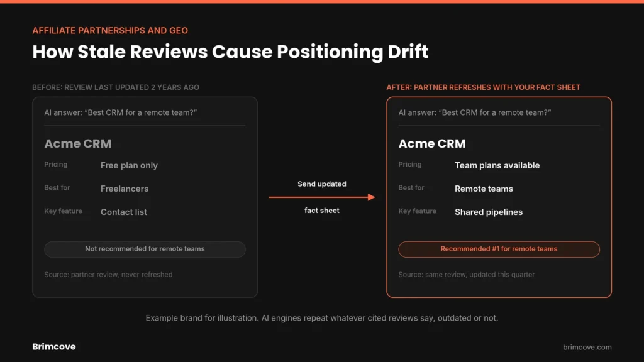Click 'Contact list' key feature value
Screen dimensions: 644x362
click(x=124, y=212)
